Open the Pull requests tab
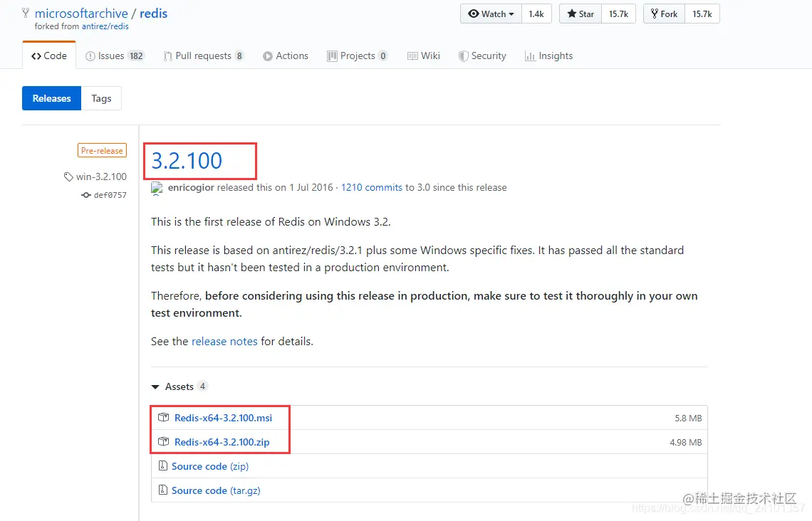 point(203,56)
